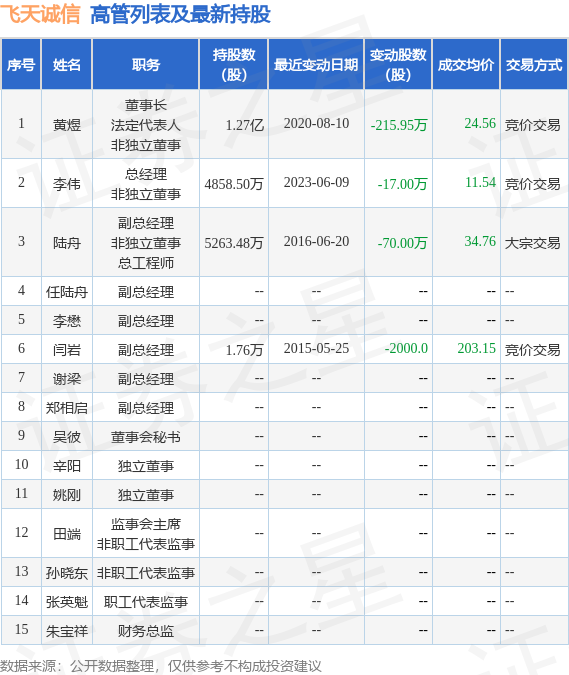Click the position 董事长 for 黄煜
This screenshot has width=569, height=675.
146,105
